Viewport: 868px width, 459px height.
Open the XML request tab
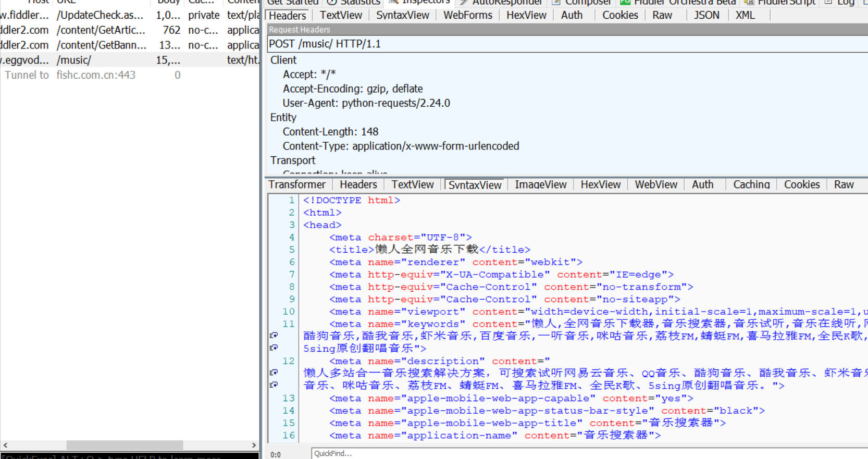[x=745, y=16]
